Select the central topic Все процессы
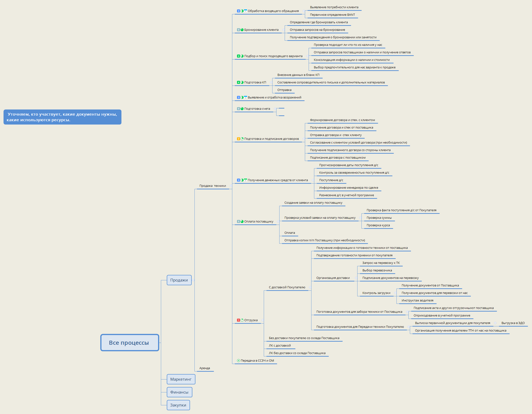The height and width of the screenshot is (414, 532). coord(130,343)
